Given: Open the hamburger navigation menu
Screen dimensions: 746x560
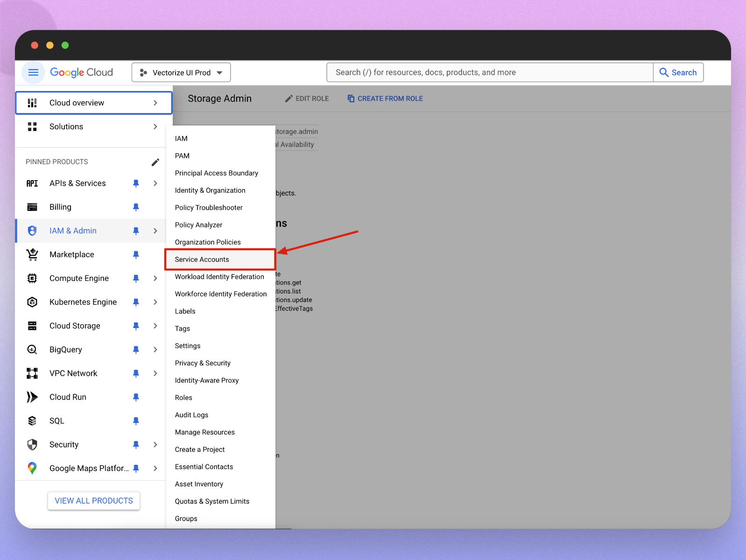Looking at the screenshot, I should pyautogui.click(x=33, y=72).
